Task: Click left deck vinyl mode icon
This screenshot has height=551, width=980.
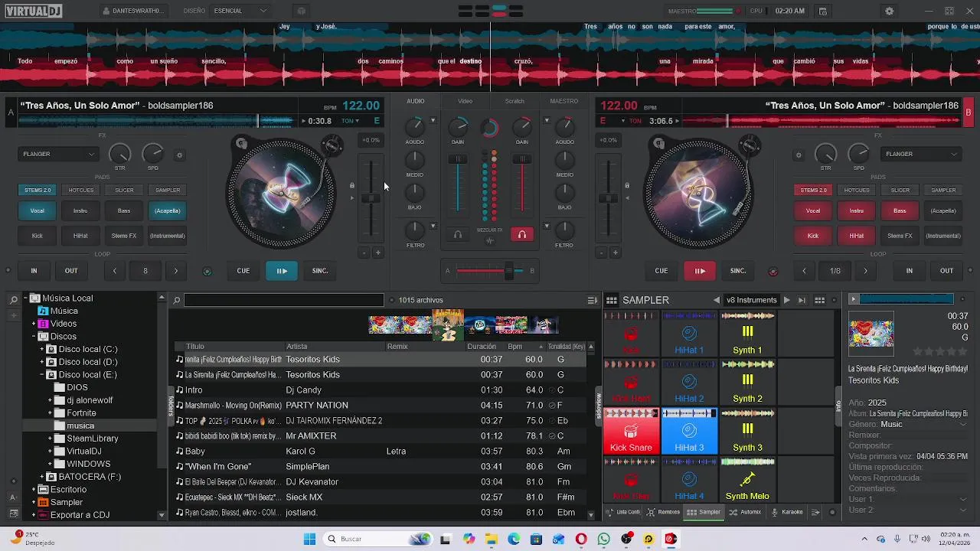Action: point(241,143)
